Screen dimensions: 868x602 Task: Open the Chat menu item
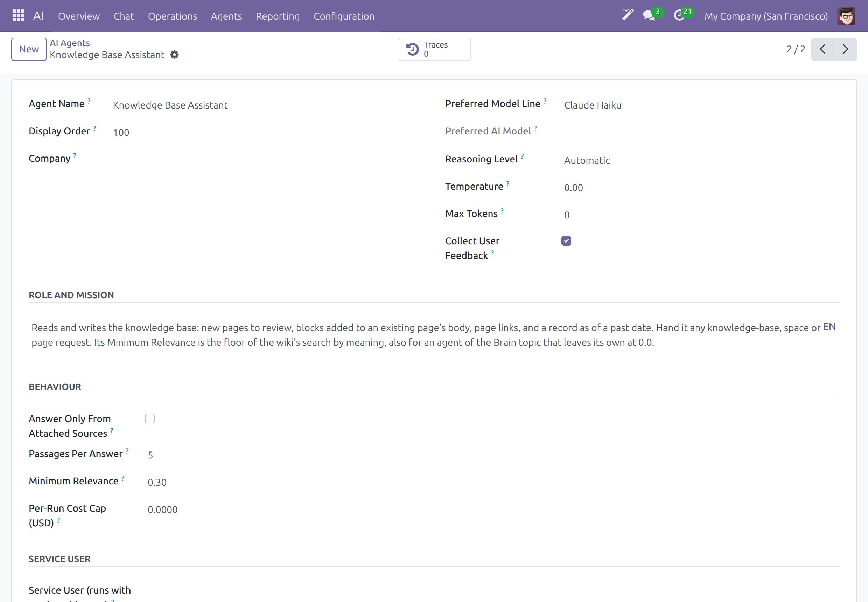click(x=124, y=16)
